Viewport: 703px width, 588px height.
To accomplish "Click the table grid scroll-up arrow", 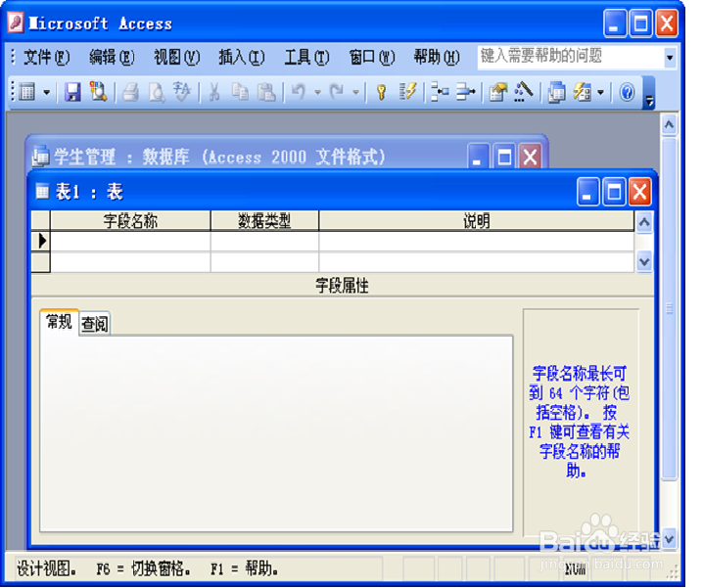I will coord(644,222).
